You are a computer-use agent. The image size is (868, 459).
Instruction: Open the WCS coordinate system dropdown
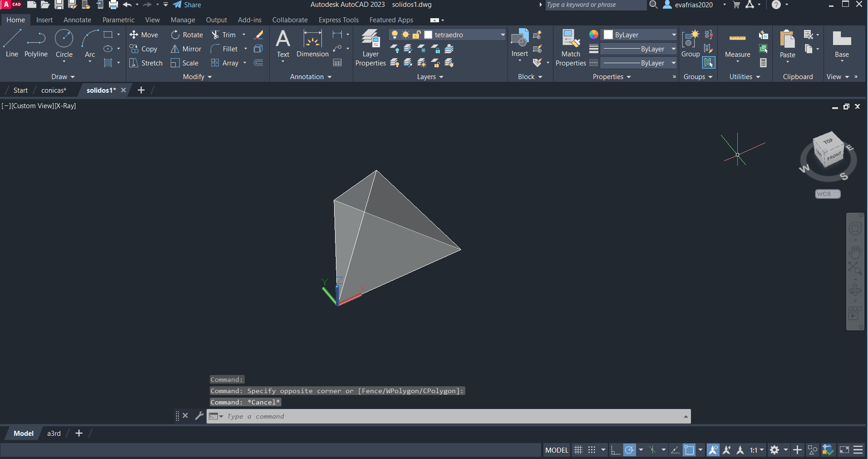click(x=828, y=194)
